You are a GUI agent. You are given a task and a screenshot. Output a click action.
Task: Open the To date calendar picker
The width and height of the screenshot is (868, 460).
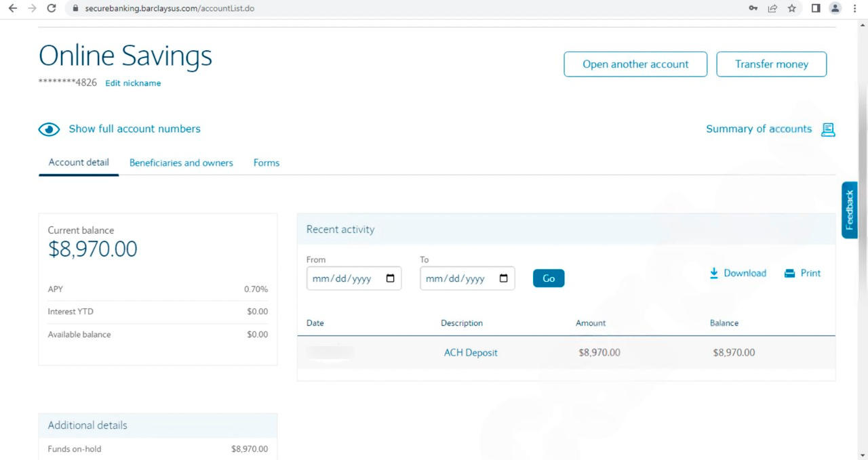click(503, 278)
